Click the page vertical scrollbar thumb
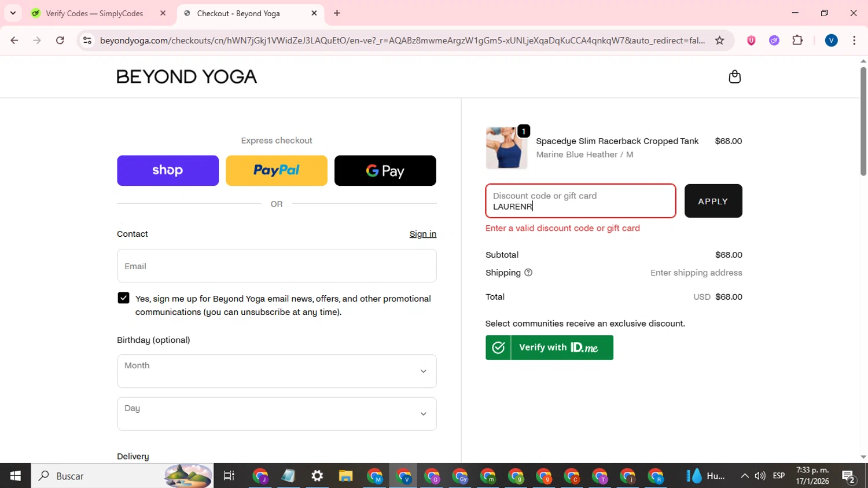The image size is (868, 488). click(863, 122)
